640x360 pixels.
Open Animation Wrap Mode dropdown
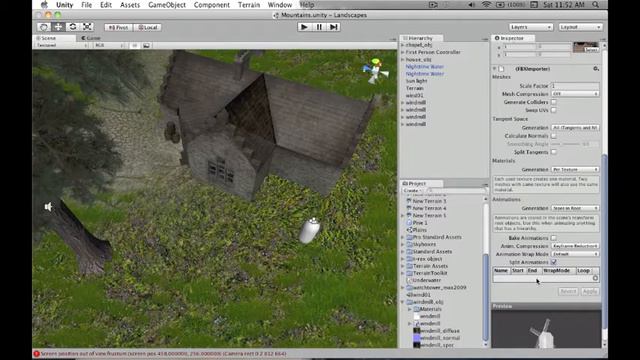click(x=575, y=254)
